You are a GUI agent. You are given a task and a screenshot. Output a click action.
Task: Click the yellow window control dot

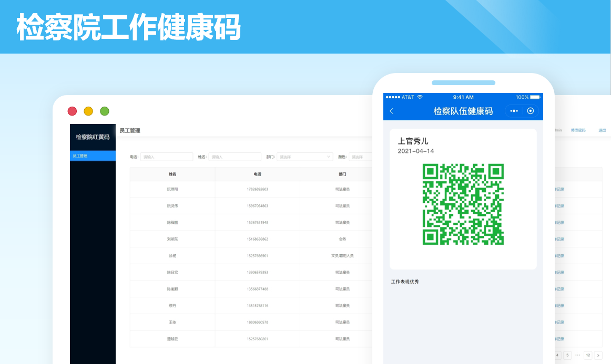tap(88, 111)
